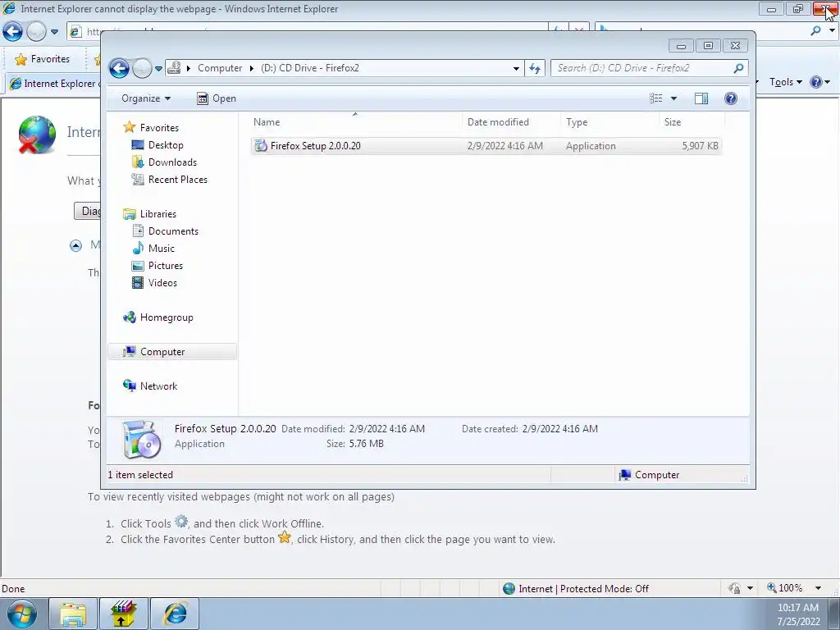
Task: Click the Firefox Setup installer icon
Action: 261,146
